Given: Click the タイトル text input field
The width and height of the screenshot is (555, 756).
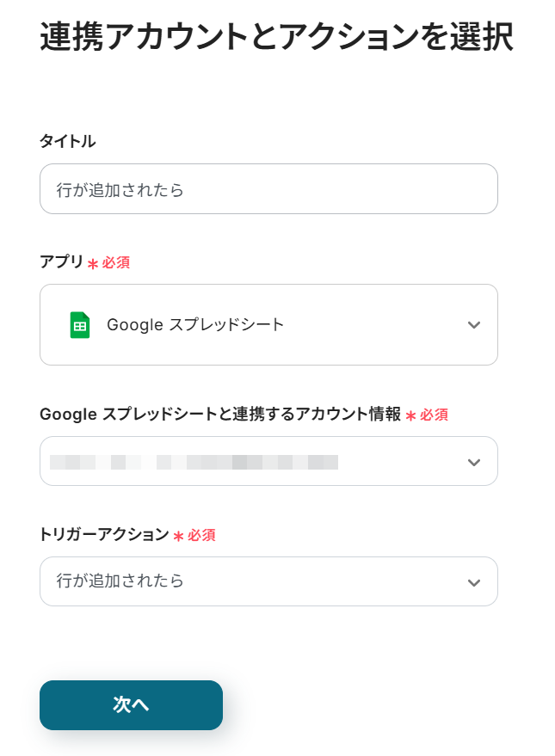Looking at the screenshot, I should click(268, 189).
